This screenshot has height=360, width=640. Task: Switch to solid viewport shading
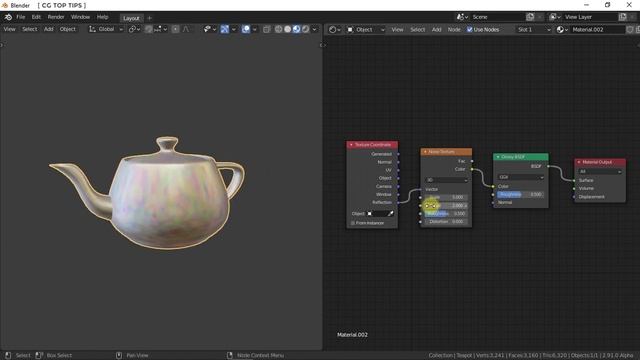287,29
